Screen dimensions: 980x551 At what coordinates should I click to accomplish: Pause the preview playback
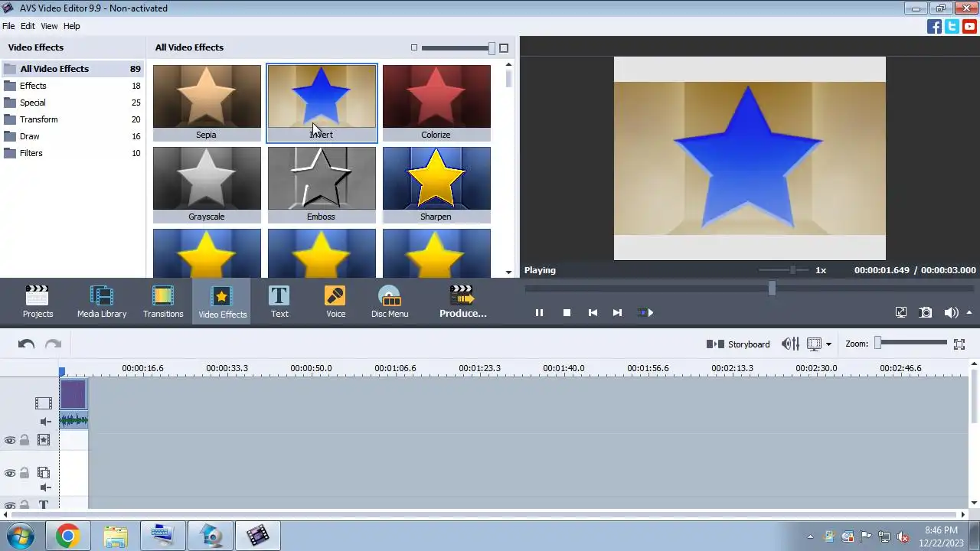[539, 312]
